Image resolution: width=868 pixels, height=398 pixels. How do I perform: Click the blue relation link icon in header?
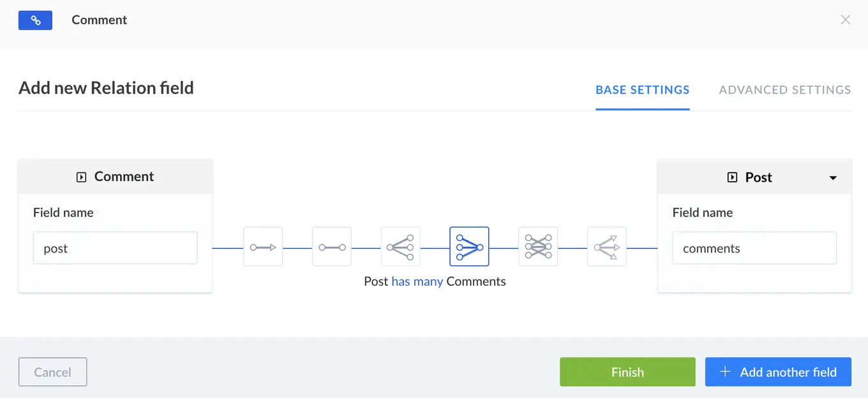[35, 20]
